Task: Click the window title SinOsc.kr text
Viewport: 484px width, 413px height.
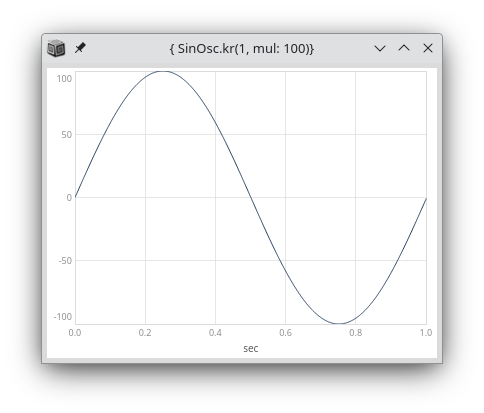Action: [x=242, y=49]
